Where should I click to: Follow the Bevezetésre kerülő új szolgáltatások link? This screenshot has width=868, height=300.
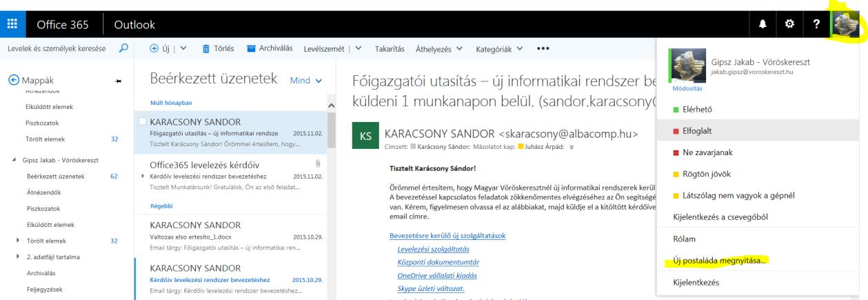coord(447,235)
